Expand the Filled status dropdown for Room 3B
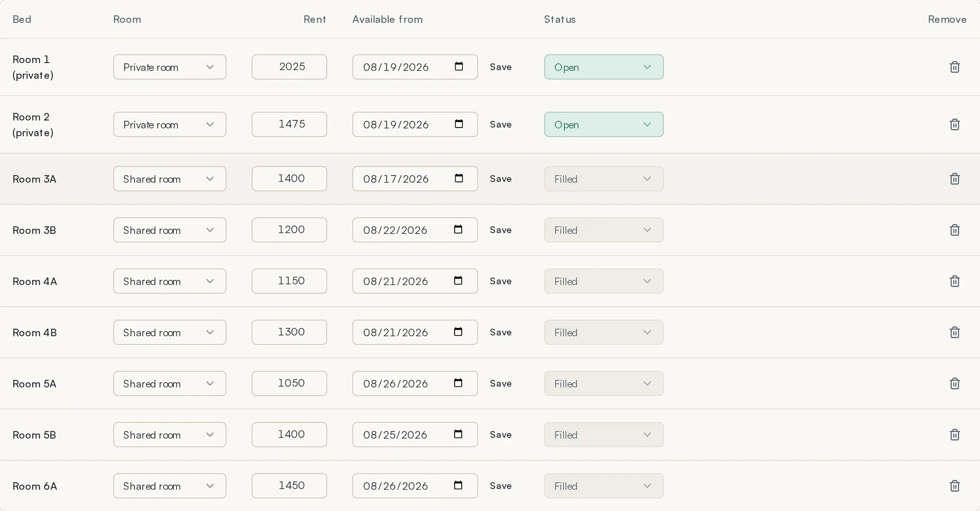The width and height of the screenshot is (980, 511). click(604, 230)
